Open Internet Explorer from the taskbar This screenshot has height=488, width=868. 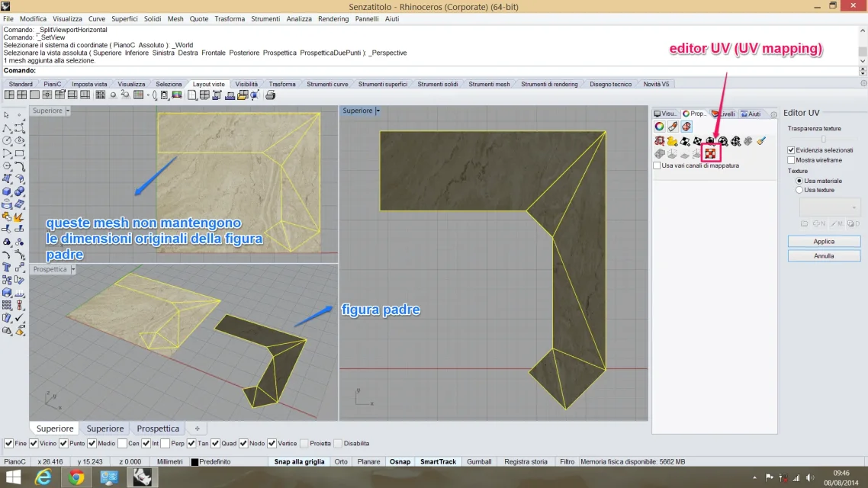point(43,477)
